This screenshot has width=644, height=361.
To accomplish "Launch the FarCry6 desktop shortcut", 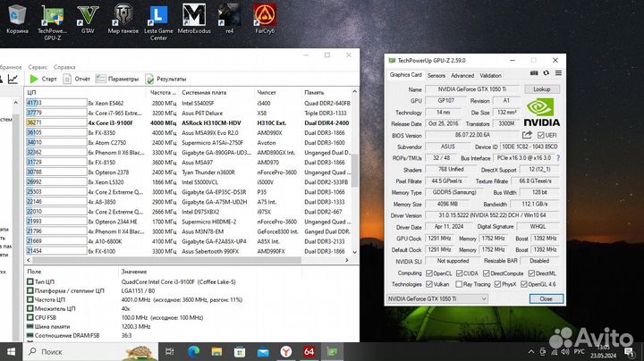I will [x=265, y=18].
